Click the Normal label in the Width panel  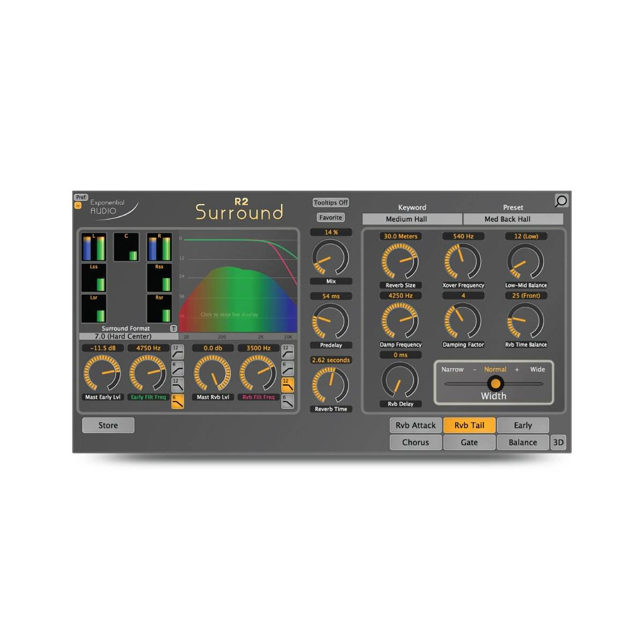coord(495,369)
